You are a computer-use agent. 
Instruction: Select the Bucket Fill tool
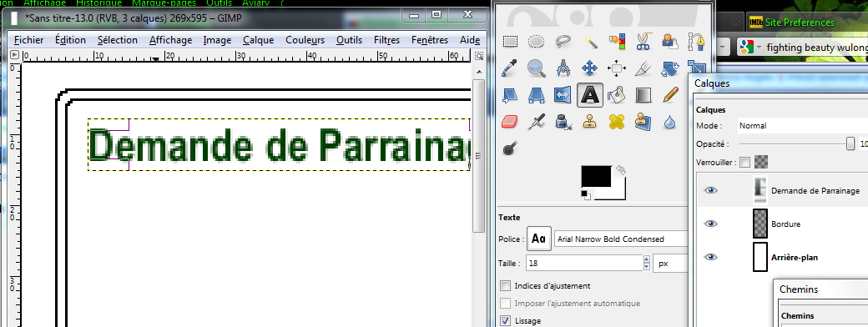click(617, 95)
